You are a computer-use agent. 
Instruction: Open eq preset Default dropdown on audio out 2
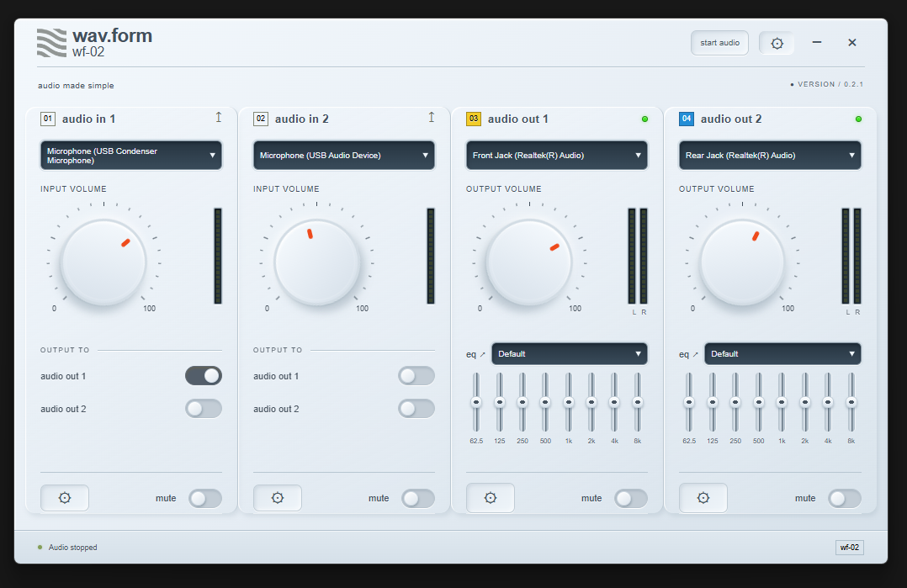click(x=782, y=354)
